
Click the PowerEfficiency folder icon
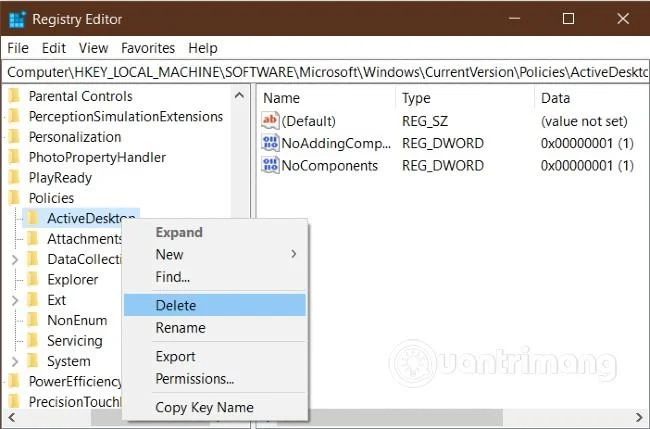[14, 381]
